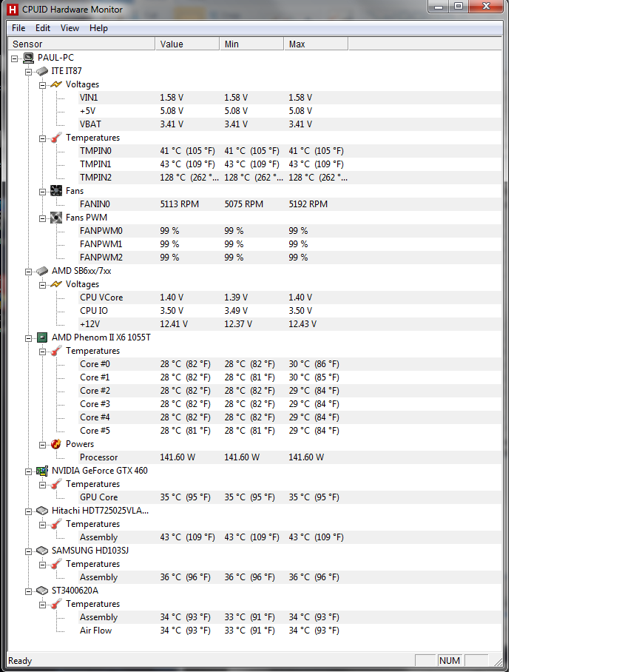This screenshot has width=639, height=672.
Task: Click the AMD Phenom II X6 processor icon
Action: tap(42, 337)
